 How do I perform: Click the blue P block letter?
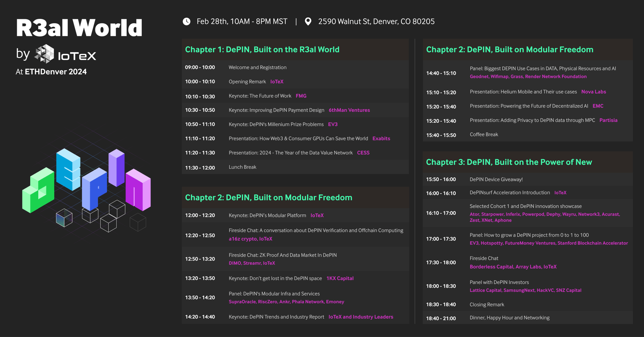pos(95,189)
